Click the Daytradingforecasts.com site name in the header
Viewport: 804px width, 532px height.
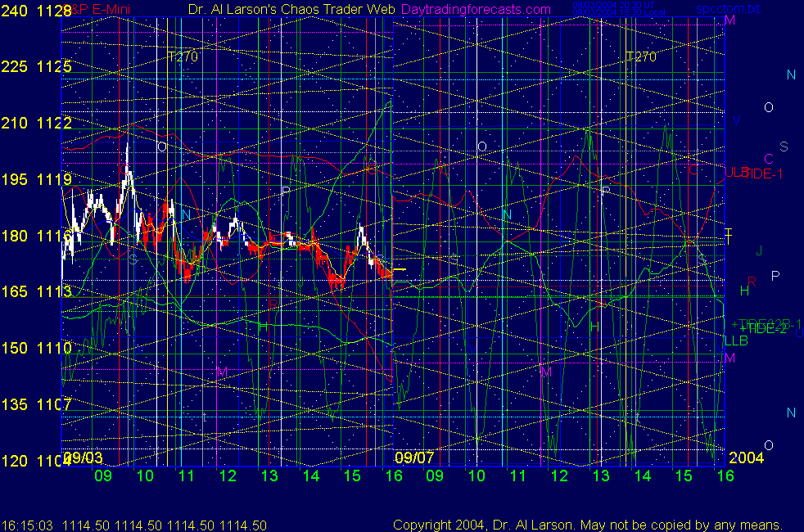(476, 9)
